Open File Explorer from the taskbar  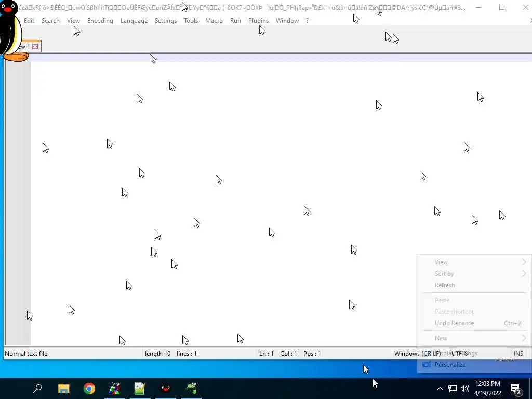tap(63, 389)
